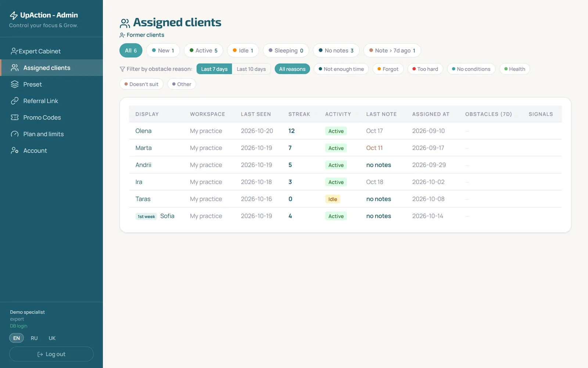588x368 pixels.
Task: Show clients with No notes
Action: (336, 50)
